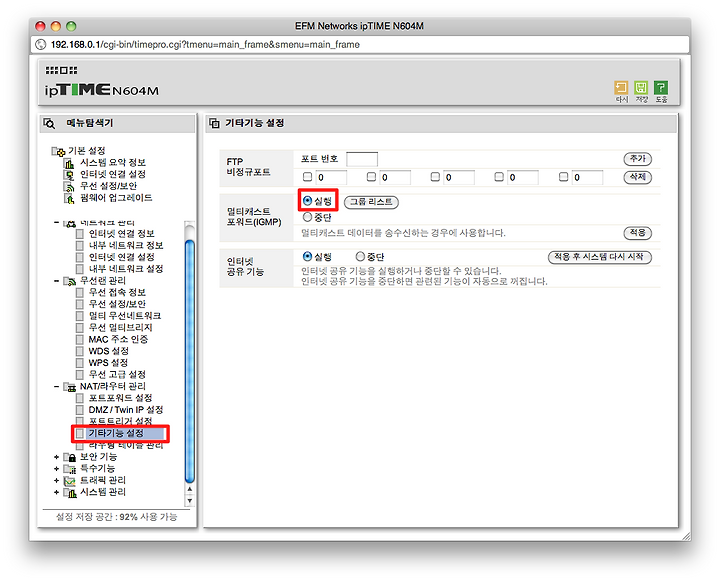Viewport: 720px width, 581px height.
Task: Select 실행 for 멀티캐스트 포워드(IGMP)
Action: (308, 201)
